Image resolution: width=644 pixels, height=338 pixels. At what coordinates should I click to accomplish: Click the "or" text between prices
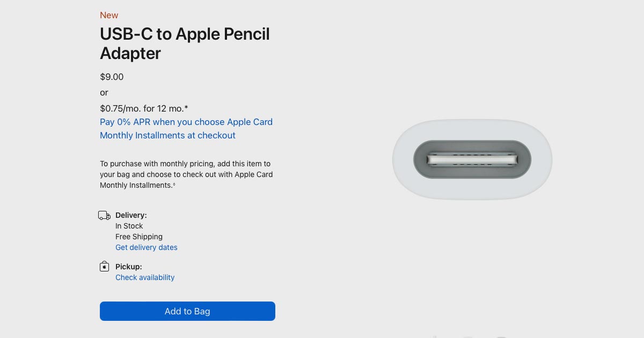coord(104,92)
